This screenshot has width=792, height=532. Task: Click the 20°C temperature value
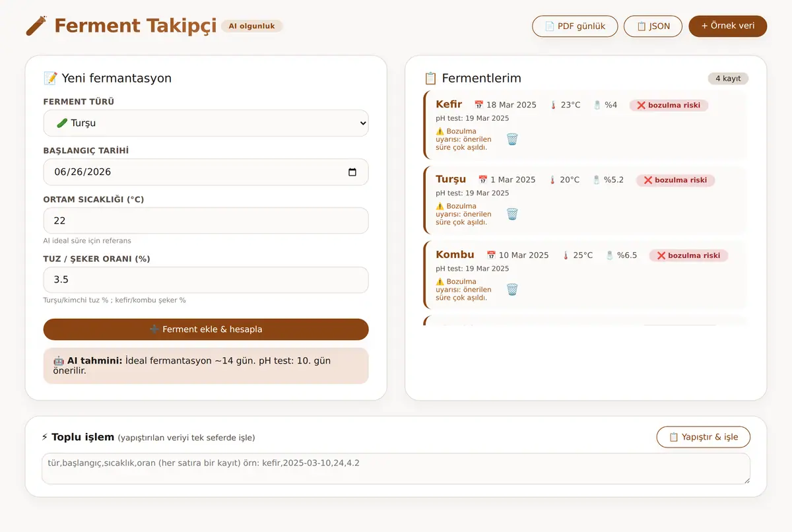pos(564,180)
